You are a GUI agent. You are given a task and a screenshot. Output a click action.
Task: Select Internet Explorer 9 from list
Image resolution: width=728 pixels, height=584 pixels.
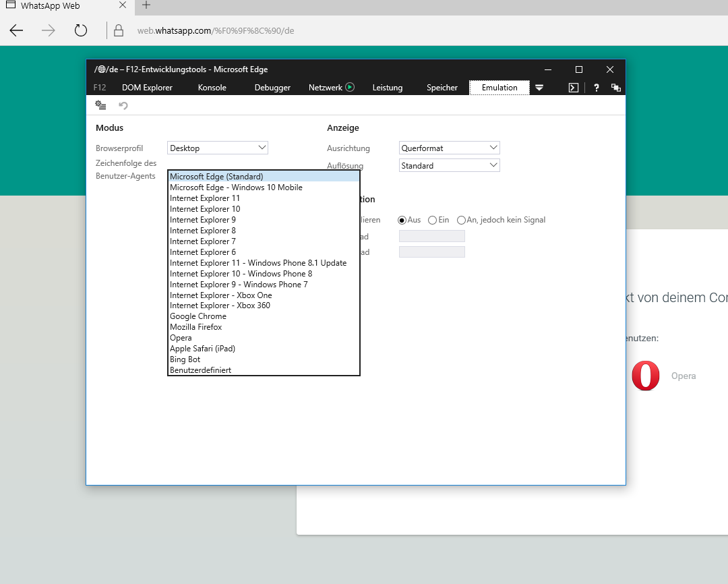[264, 220]
